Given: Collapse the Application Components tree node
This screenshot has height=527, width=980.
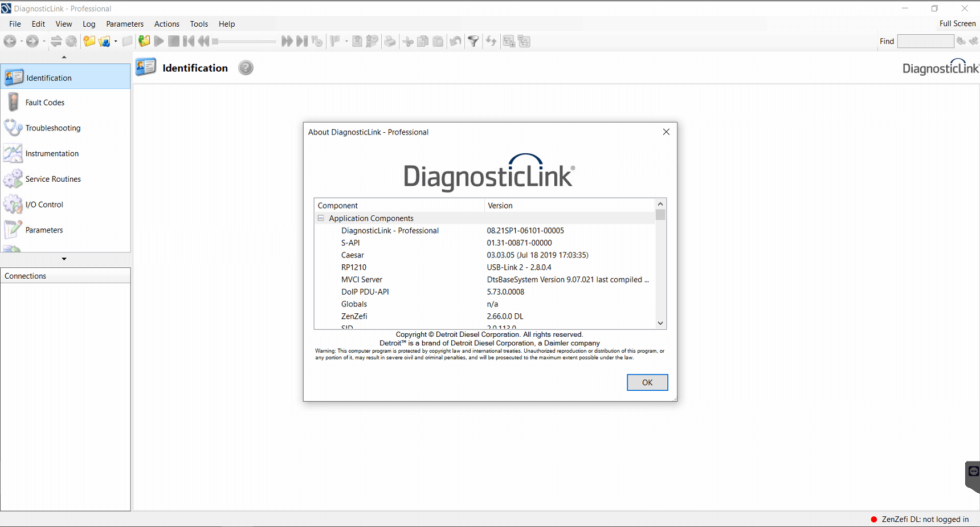Looking at the screenshot, I should 321,218.
